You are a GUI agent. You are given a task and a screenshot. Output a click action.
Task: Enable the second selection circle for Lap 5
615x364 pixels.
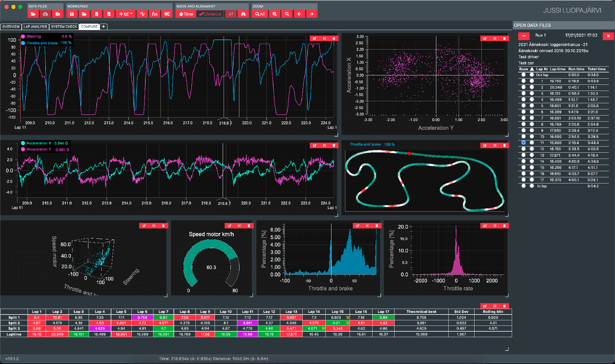532,105
